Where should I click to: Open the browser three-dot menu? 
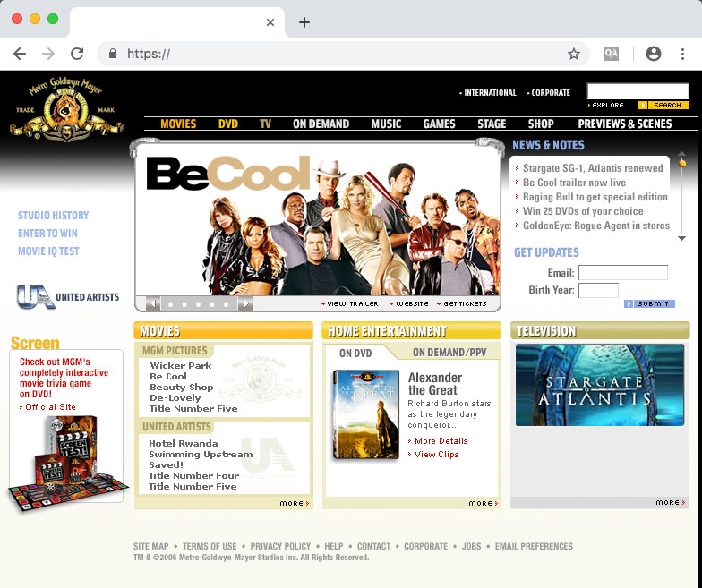682,54
